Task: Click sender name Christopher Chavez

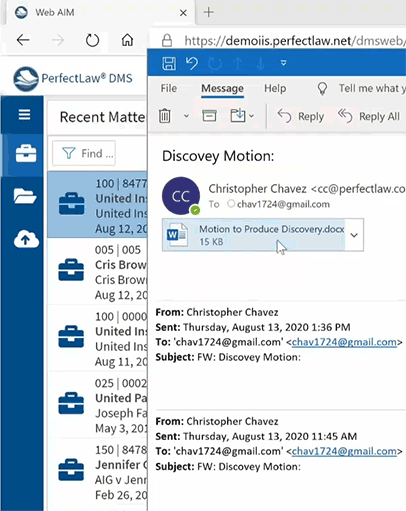Action: tap(257, 189)
